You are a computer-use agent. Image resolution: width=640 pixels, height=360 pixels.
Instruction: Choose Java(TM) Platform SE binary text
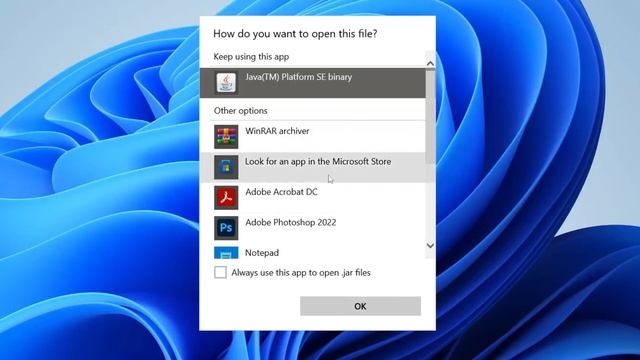click(x=298, y=77)
